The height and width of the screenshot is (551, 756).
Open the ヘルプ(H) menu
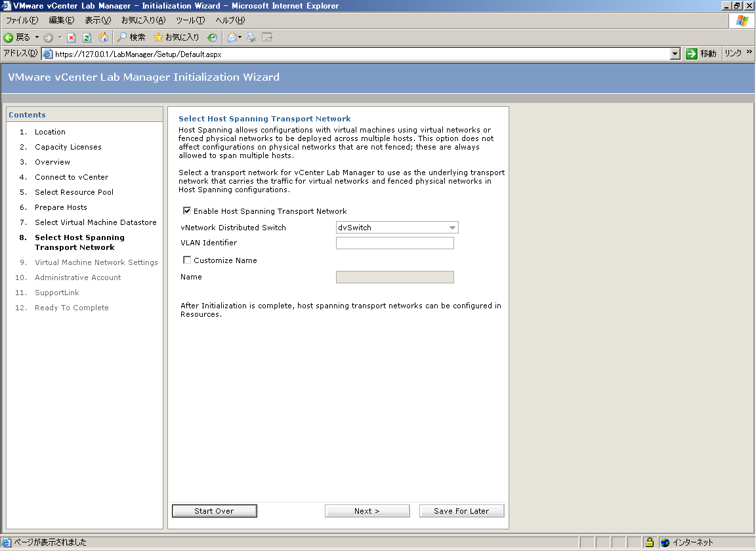[x=230, y=20]
